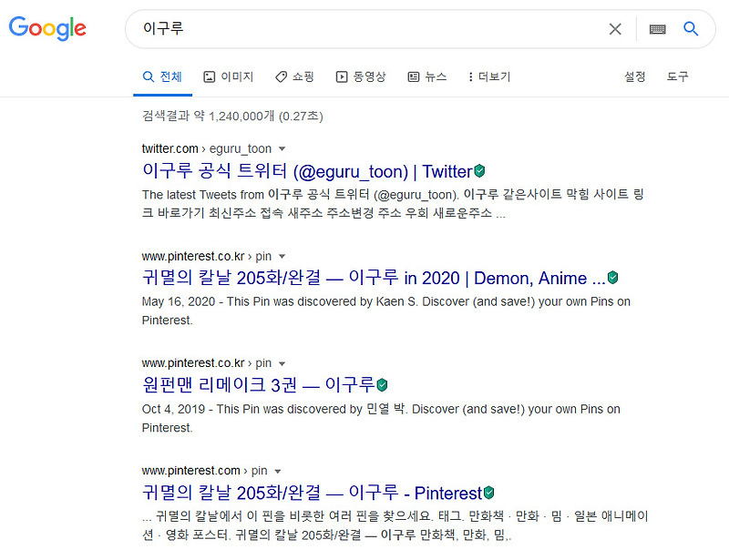Open 설정 settings
The width and height of the screenshot is (729, 560).
(634, 76)
